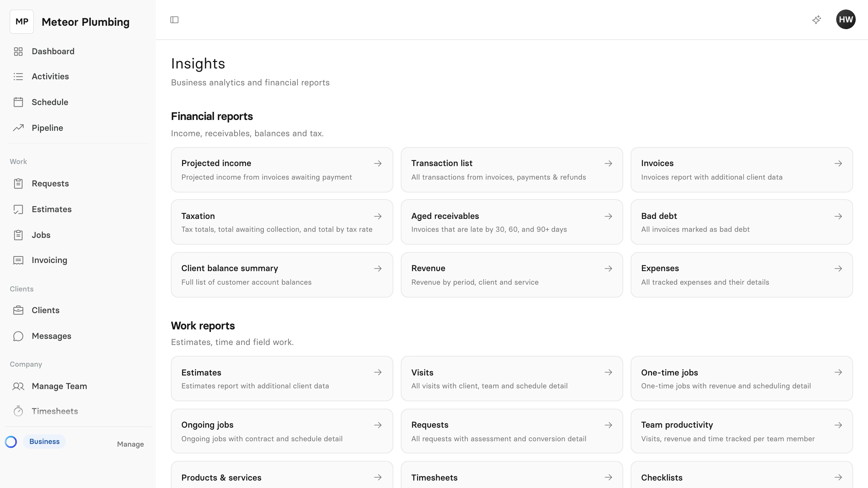This screenshot has width=868, height=488.
Task: Open the Checklists report card
Action: tap(742, 475)
